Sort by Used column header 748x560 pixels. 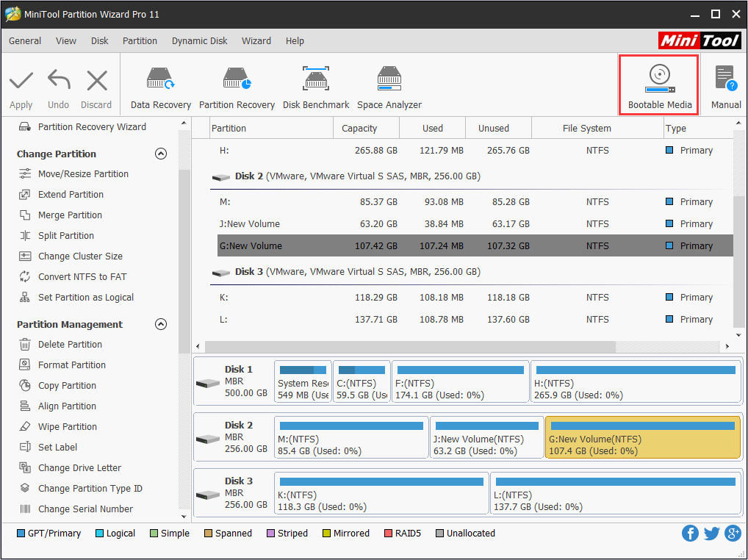[x=432, y=129]
